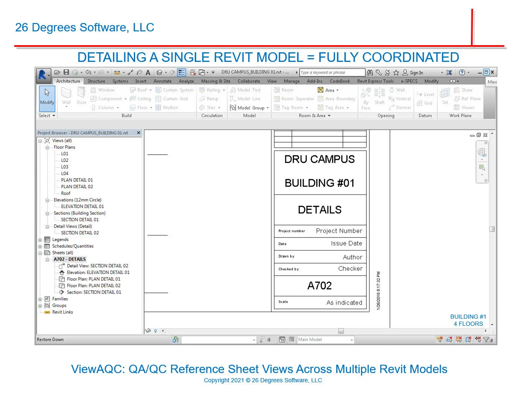
Task: Expand the Legends tree node
Action: point(41,240)
